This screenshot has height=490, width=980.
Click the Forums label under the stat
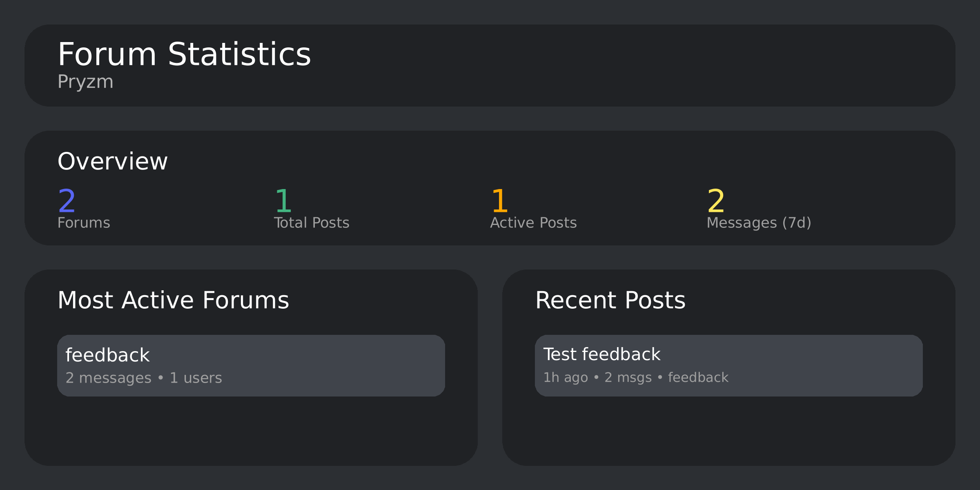click(84, 223)
